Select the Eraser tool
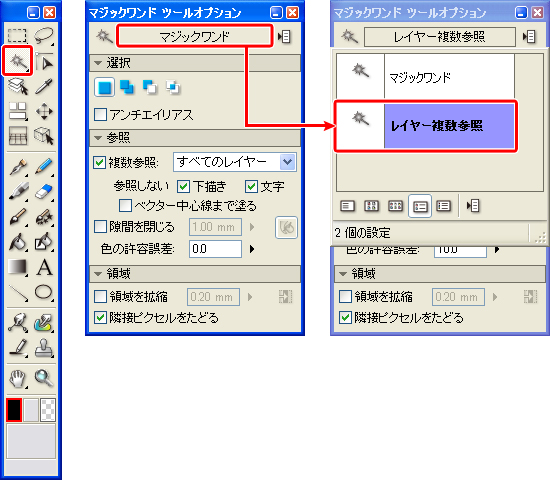Screen dimensions: 550x480 pyautogui.click(x=44, y=191)
